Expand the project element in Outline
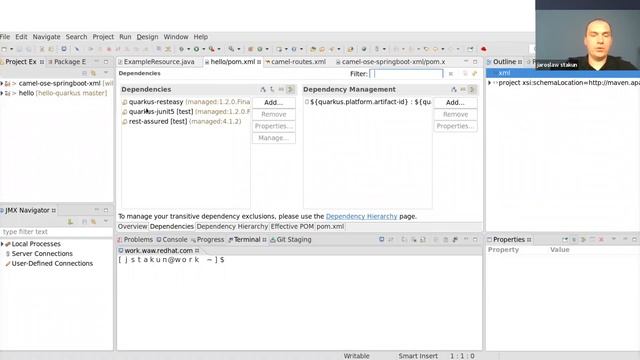Image resolution: width=640 pixels, height=360 pixels. click(x=489, y=82)
